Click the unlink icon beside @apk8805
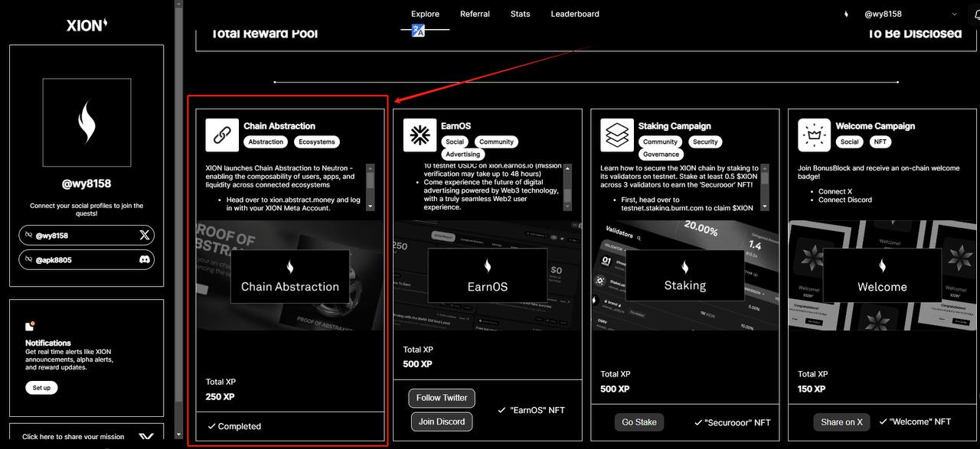This screenshot has height=449, width=980. 29,260
